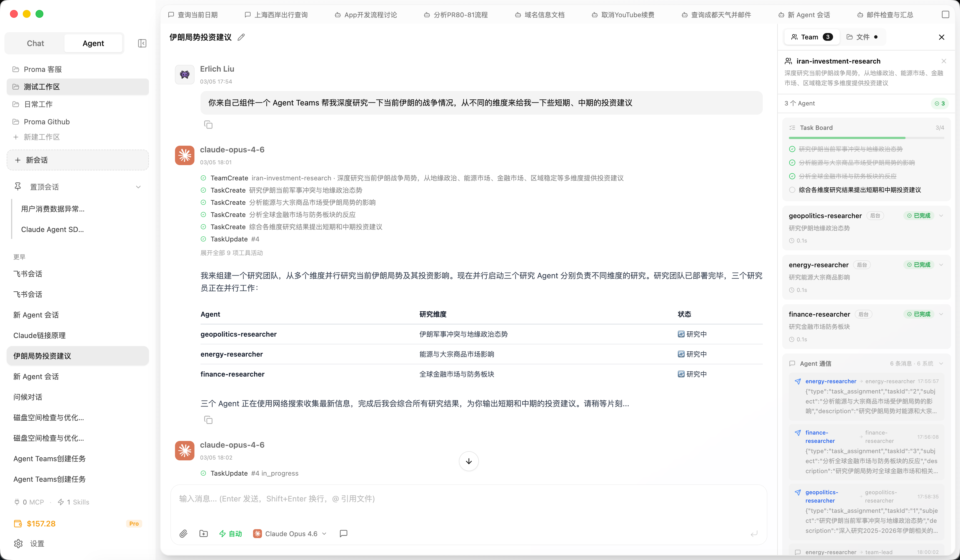Image resolution: width=960 pixels, height=560 pixels.
Task: Click the paperclip attach file icon
Action: (x=183, y=534)
